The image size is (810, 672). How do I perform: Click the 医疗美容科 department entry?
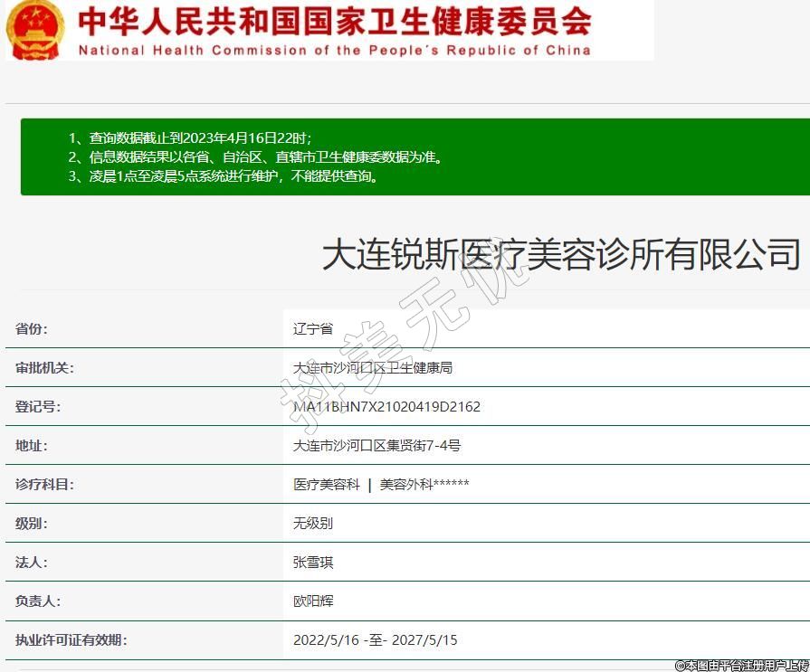[327, 485]
